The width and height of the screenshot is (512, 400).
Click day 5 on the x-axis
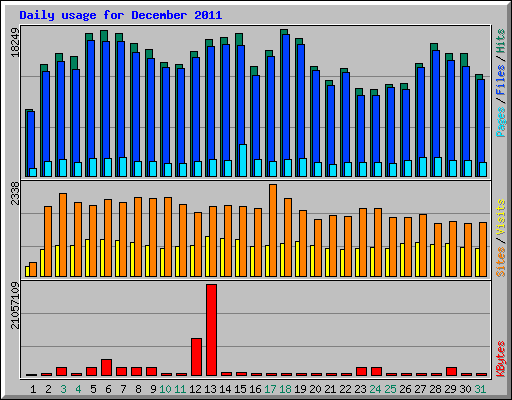point(93,389)
